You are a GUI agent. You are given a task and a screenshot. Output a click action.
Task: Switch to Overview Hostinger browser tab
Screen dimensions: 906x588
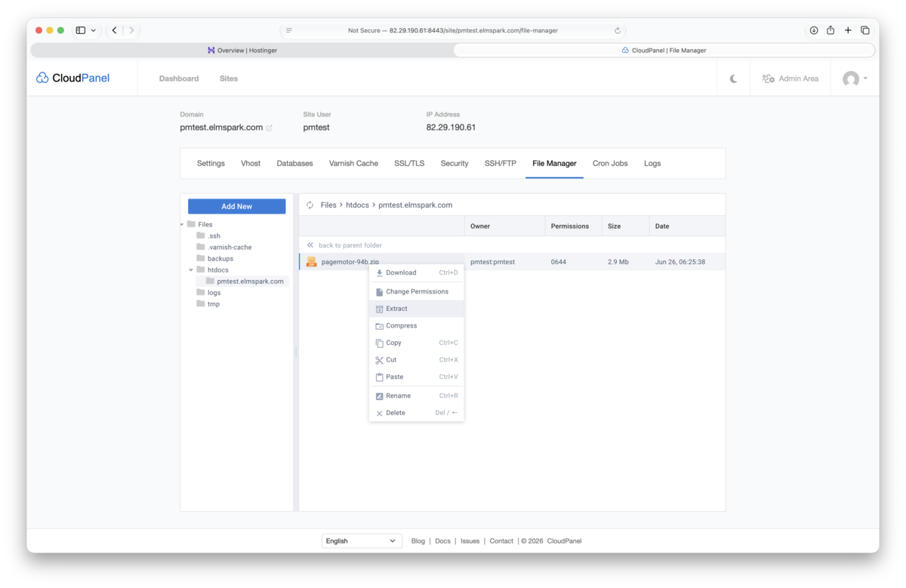tap(242, 51)
